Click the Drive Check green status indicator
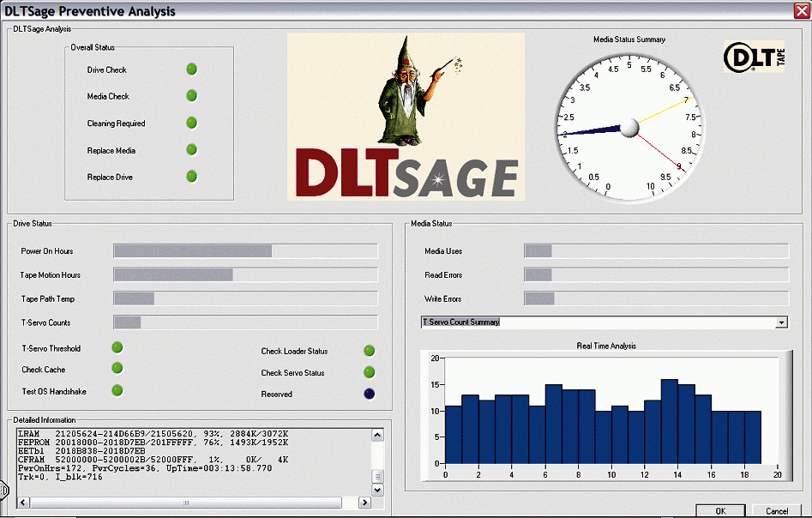 tap(191, 69)
